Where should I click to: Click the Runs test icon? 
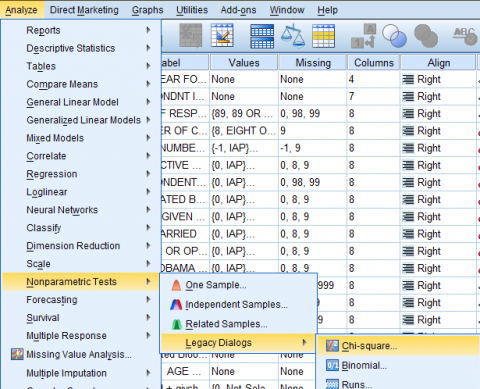[x=332, y=384]
